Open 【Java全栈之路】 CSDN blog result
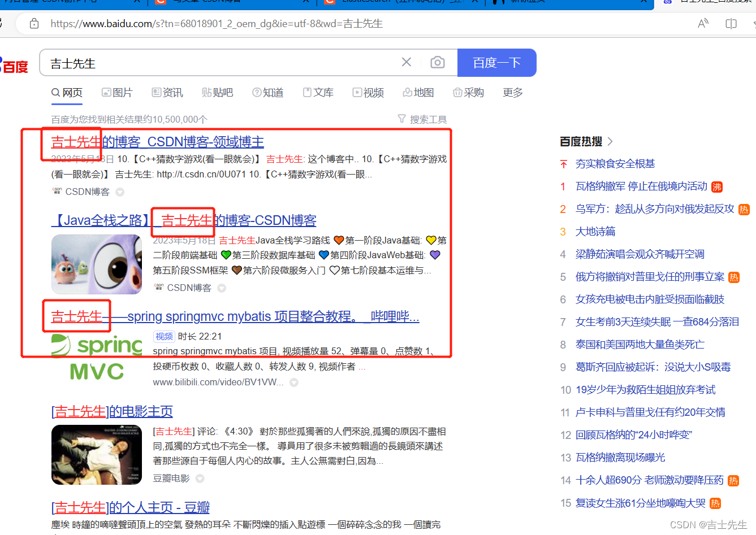The height and width of the screenshot is (535, 756). (x=184, y=220)
